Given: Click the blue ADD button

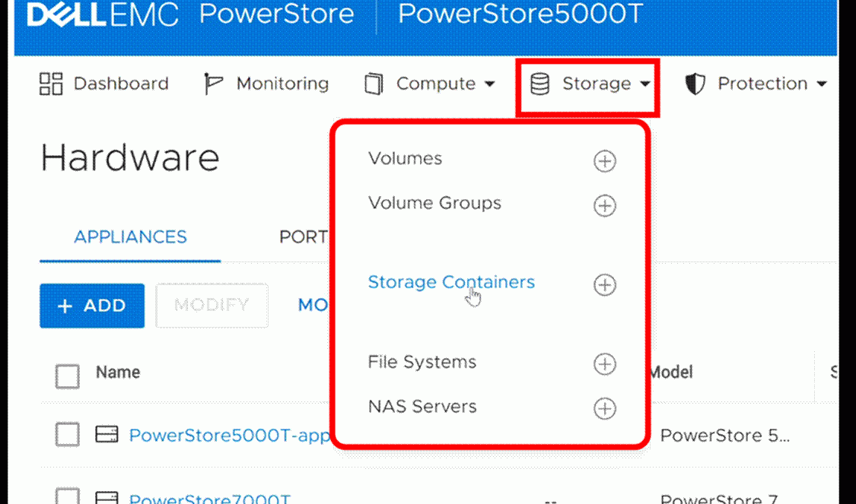Looking at the screenshot, I should pyautogui.click(x=92, y=306).
